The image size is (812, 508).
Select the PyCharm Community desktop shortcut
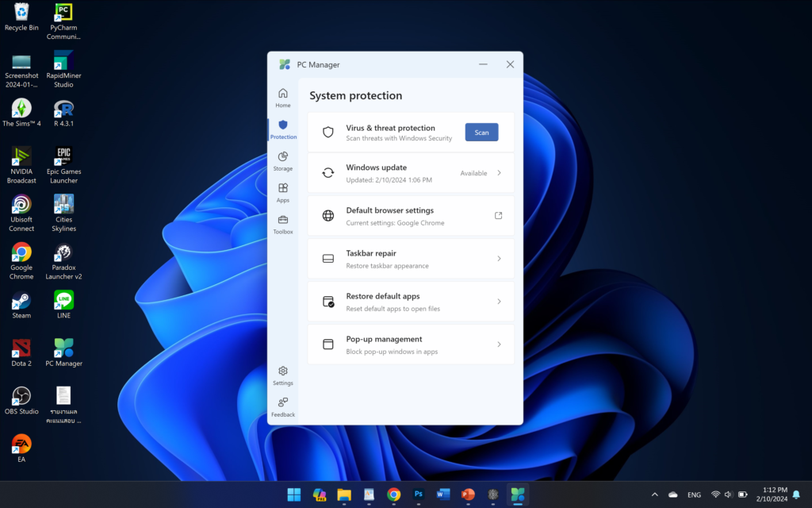click(63, 21)
